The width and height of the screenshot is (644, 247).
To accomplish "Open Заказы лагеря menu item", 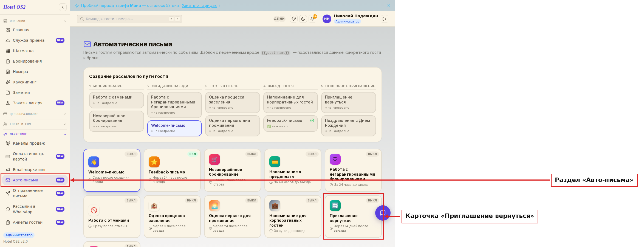I will click(x=35, y=103).
